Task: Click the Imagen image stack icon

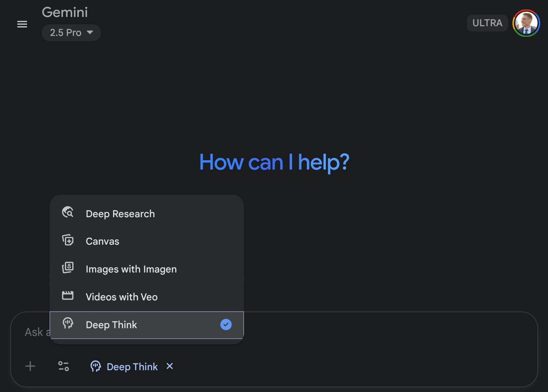Action: tap(68, 268)
